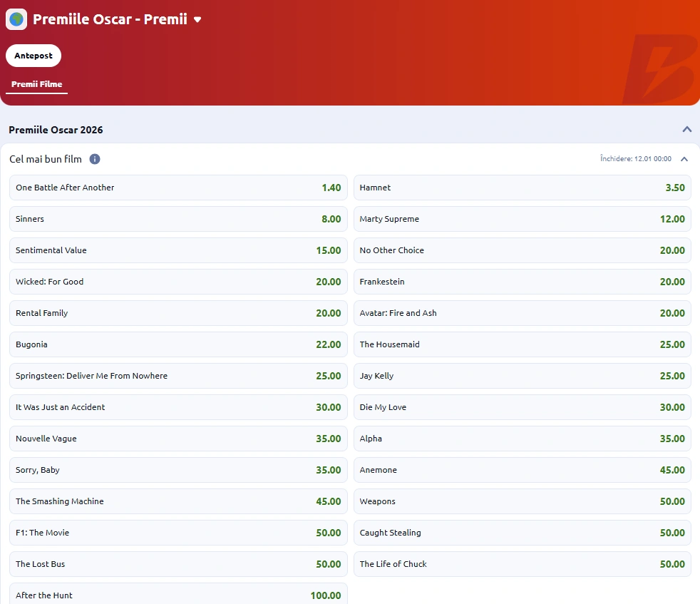700x604 pixels.
Task: Choose Avatar: Fire and Ash outcome
Action: point(522,313)
